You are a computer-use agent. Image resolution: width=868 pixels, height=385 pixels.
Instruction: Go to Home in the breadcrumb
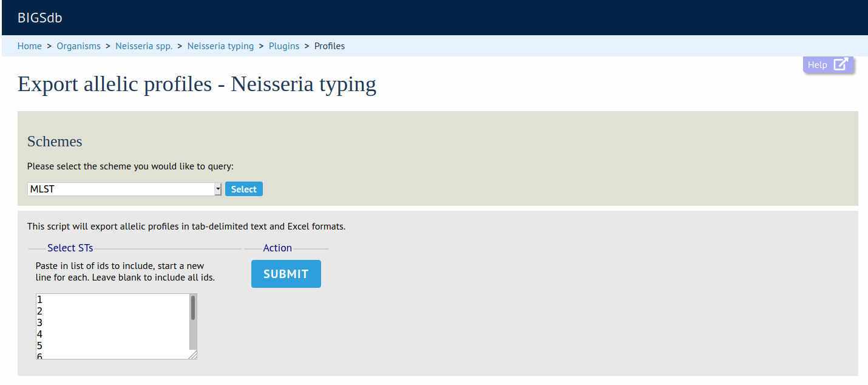(30, 46)
